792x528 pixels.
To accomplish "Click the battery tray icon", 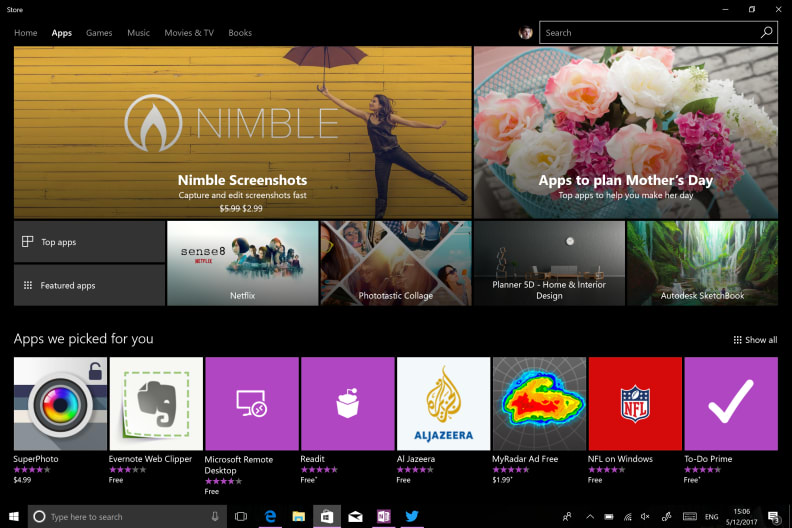I will pyautogui.click(x=609, y=516).
